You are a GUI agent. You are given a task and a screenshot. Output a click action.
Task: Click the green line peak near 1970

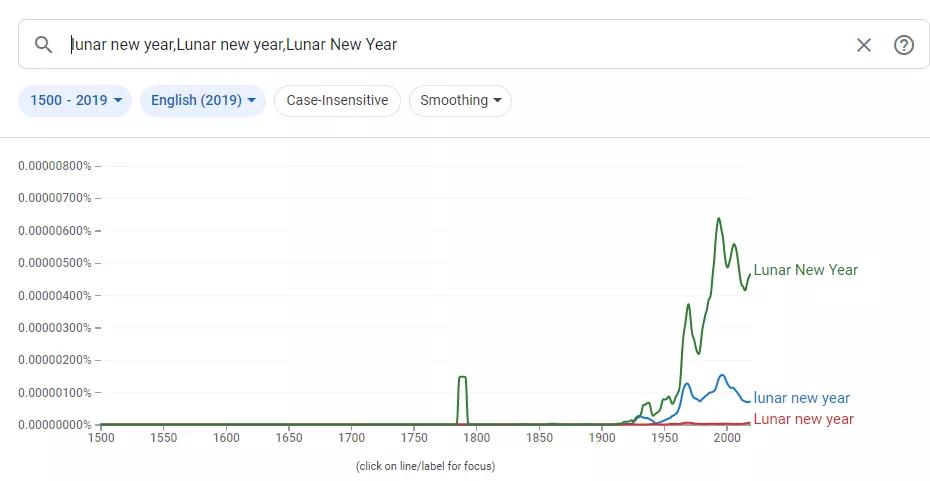pyautogui.click(x=689, y=305)
